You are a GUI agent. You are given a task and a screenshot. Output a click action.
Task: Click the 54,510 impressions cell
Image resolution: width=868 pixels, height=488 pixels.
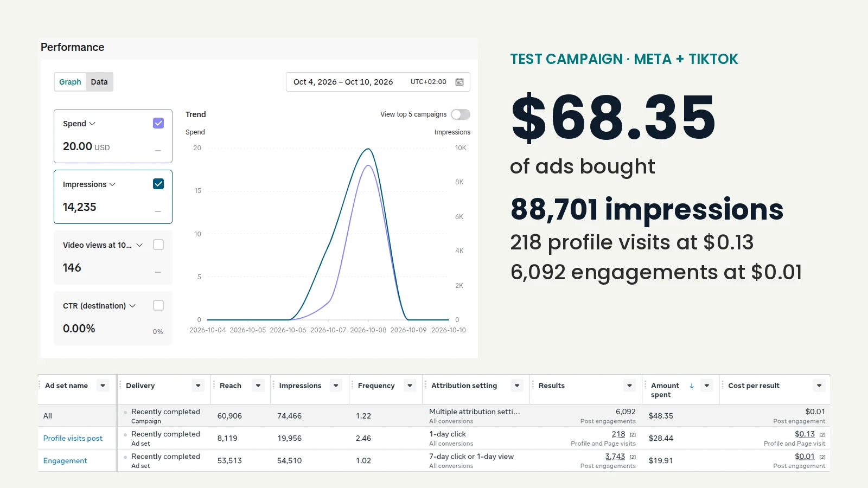(290, 460)
